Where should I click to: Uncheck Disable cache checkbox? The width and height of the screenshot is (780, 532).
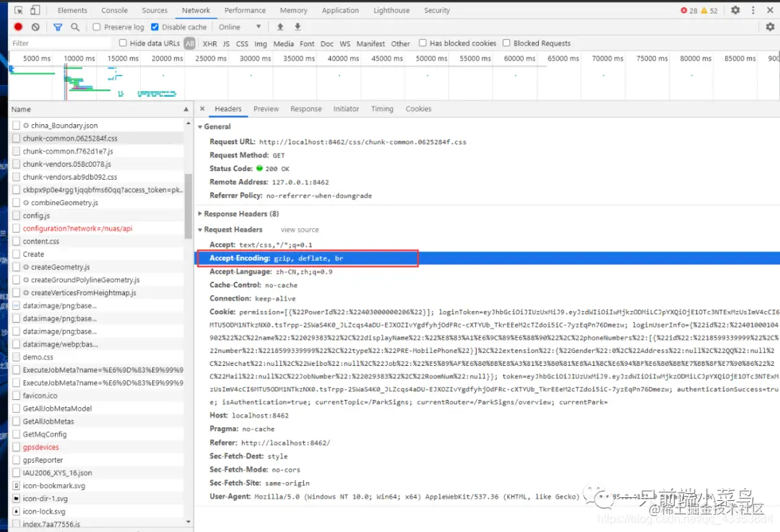pos(155,27)
